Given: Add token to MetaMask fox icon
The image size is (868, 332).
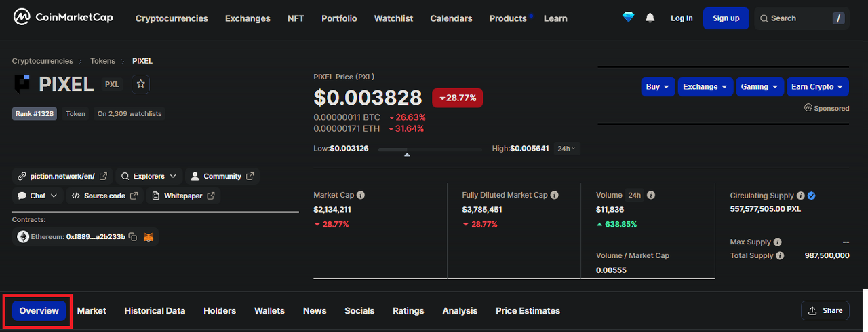Looking at the screenshot, I should click(x=149, y=237).
